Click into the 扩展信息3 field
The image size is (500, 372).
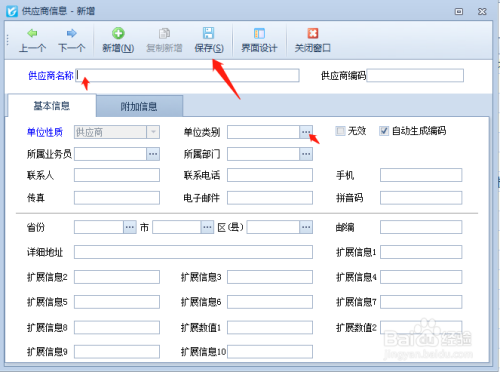coord(270,277)
